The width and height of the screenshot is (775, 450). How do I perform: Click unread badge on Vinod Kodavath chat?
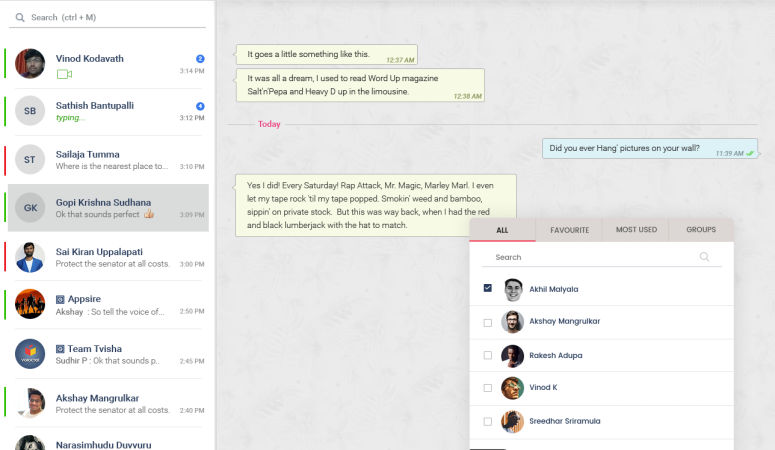(200, 58)
